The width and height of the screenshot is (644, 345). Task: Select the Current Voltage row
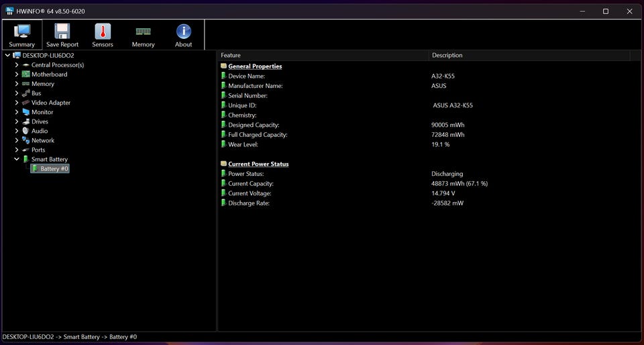click(x=429, y=193)
